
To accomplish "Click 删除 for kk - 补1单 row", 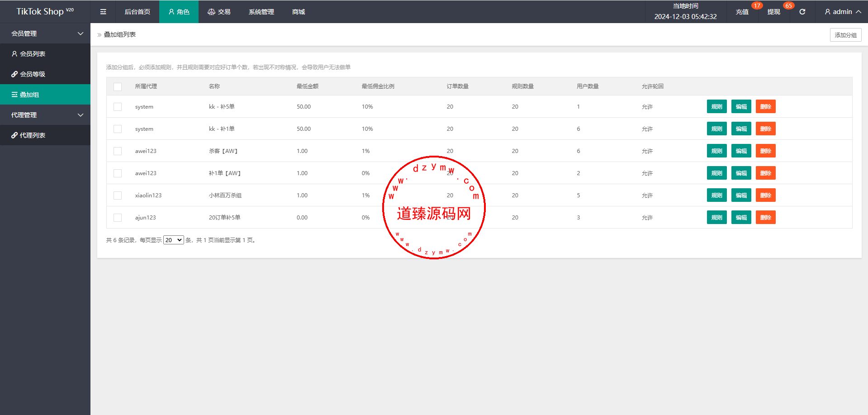I will click(x=765, y=129).
